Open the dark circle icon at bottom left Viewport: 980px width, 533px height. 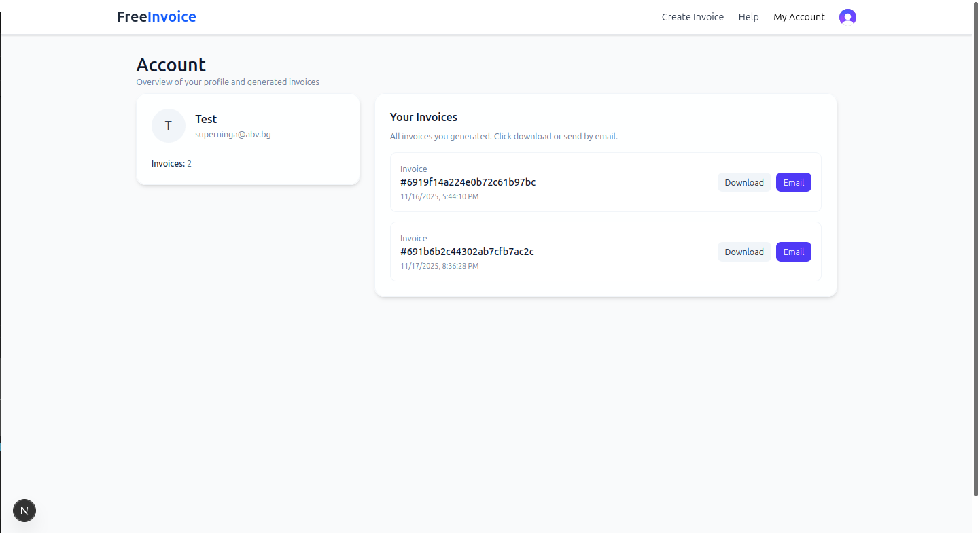coord(24,511)
